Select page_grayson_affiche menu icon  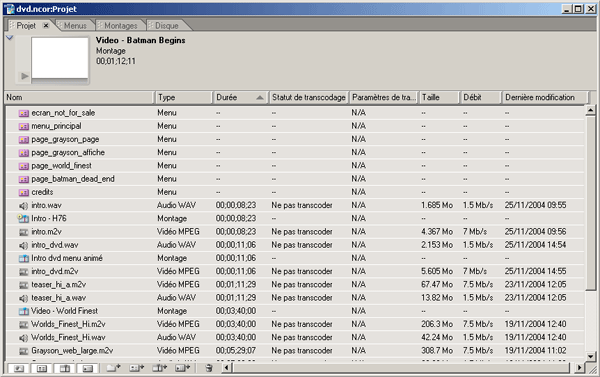pos(24,153)
